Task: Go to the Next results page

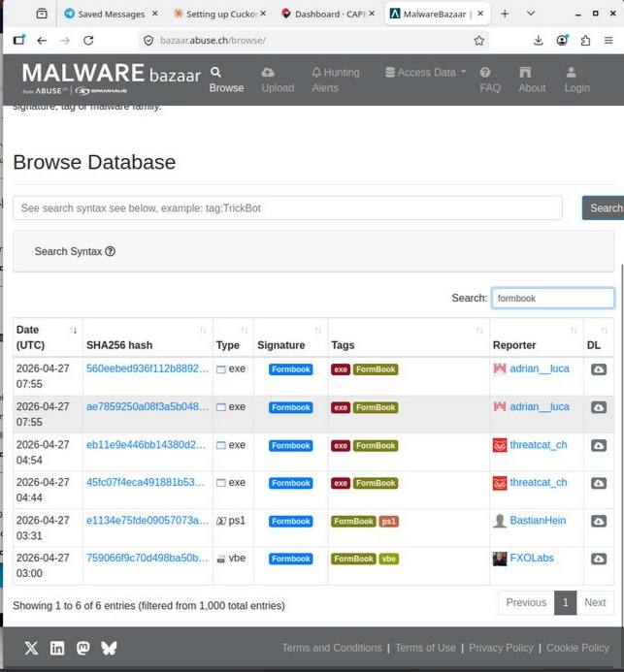Action: 595,602
